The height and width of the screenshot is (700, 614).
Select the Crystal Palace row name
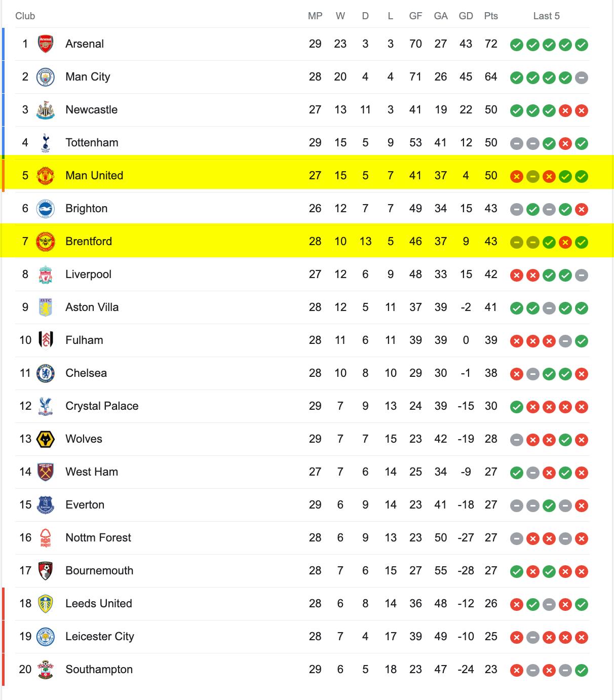tap(102, 406)
